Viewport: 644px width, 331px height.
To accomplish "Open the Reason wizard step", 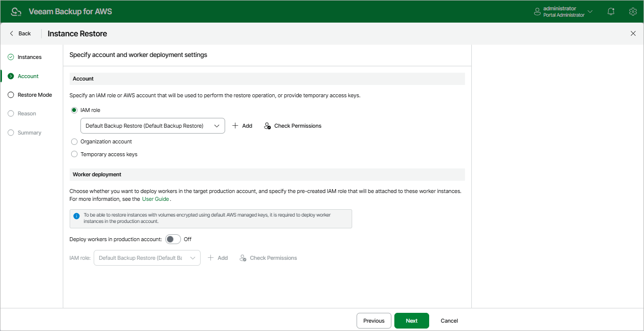I will [x=27, y=113].
